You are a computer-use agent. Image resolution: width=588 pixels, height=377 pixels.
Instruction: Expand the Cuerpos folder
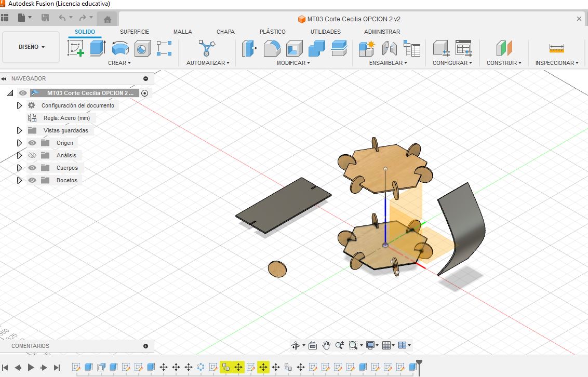pyautogui.click(x=19, y=168)
